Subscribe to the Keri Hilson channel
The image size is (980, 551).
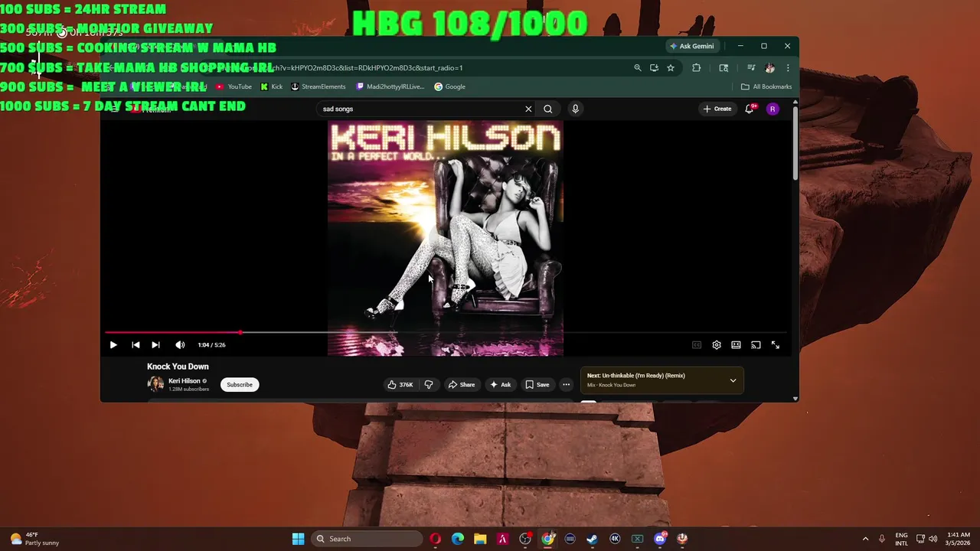(240, 385)
